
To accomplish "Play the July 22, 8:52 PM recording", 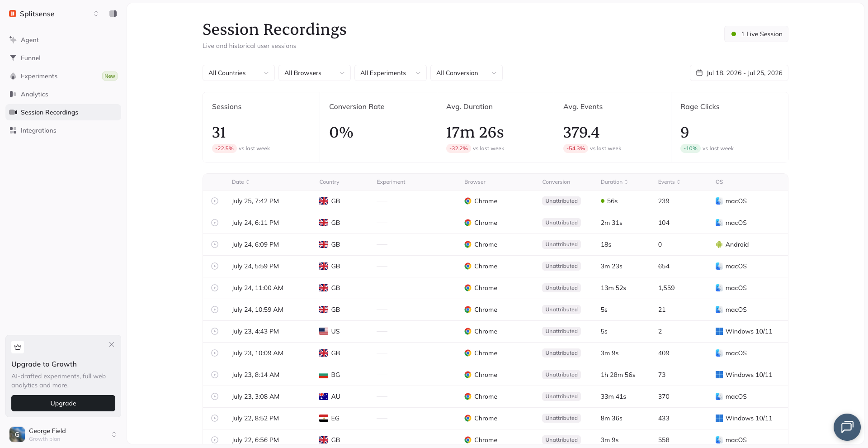I will (215, 418).
